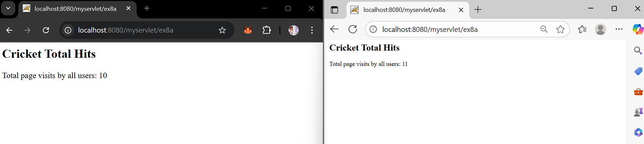Add this page to Edge favorites

[x=560, y=30]
